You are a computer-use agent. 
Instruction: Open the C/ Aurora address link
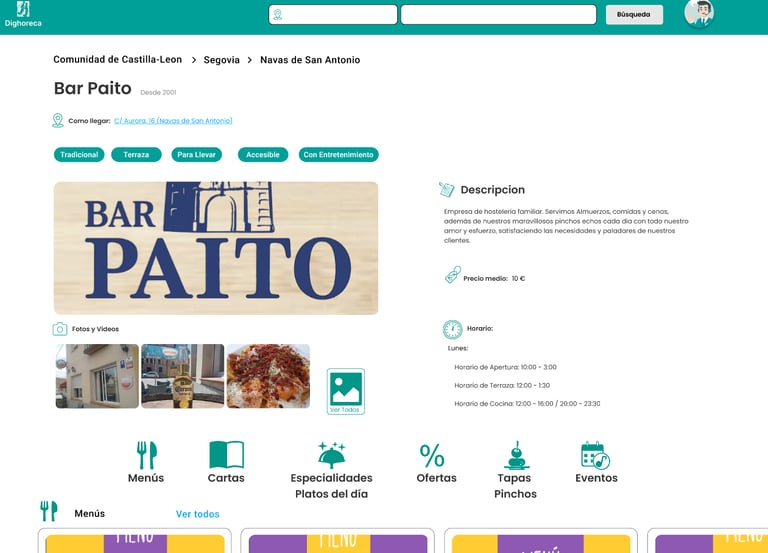173,120
